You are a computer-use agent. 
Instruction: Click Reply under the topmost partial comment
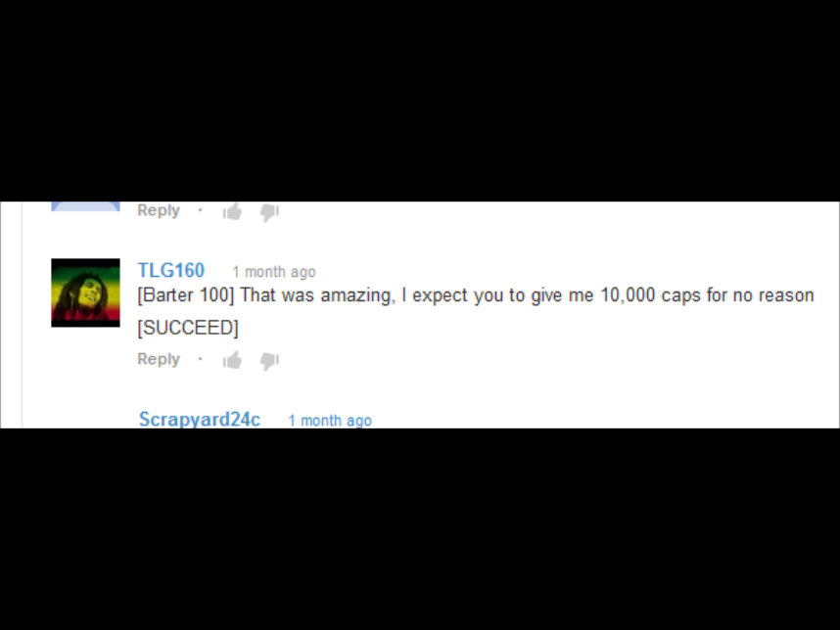pos(159,210)
